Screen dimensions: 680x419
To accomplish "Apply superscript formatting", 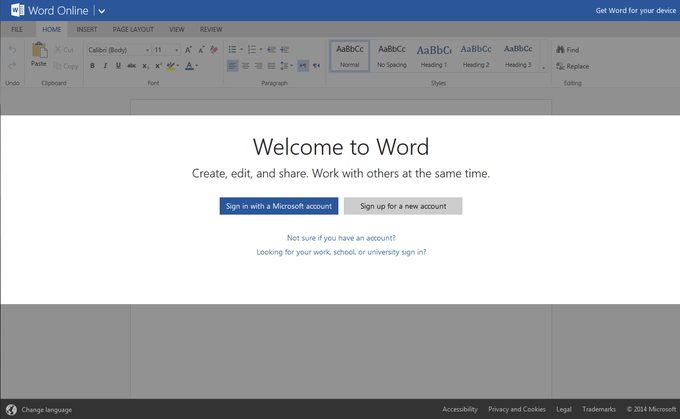I will pyautogui.click(x=158, y=66).
